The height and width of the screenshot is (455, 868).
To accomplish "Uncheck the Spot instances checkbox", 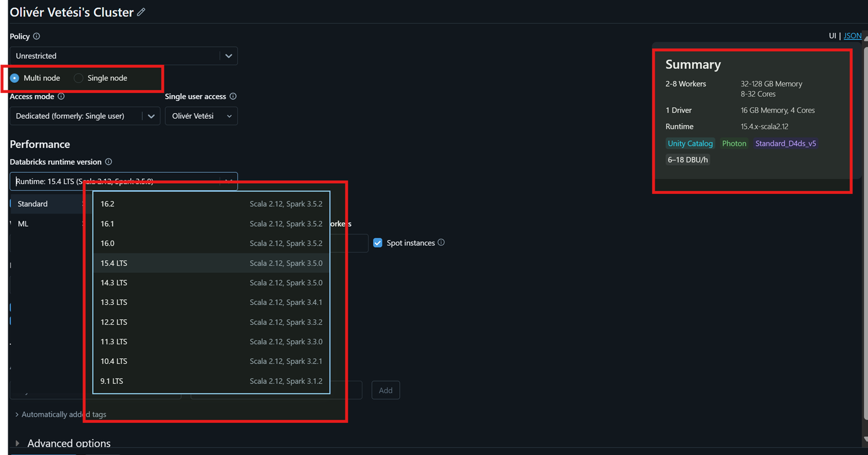I will (x=378, y=243).
